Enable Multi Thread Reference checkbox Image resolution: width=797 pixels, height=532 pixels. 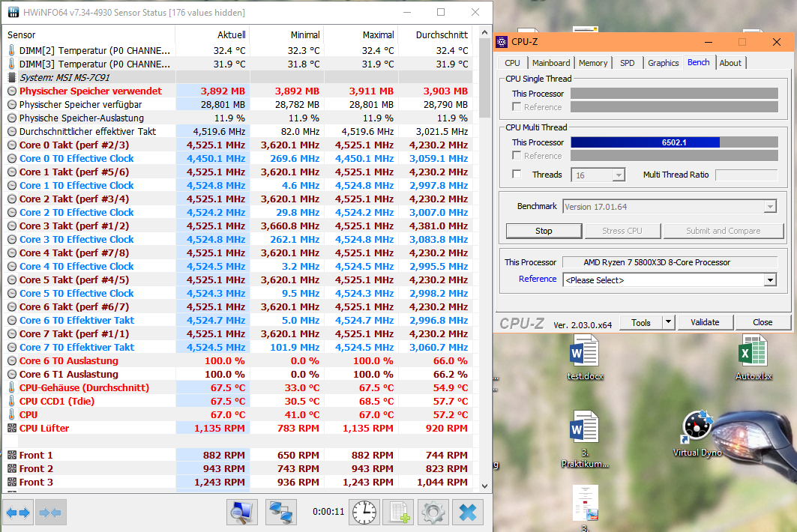pos(517,156)
